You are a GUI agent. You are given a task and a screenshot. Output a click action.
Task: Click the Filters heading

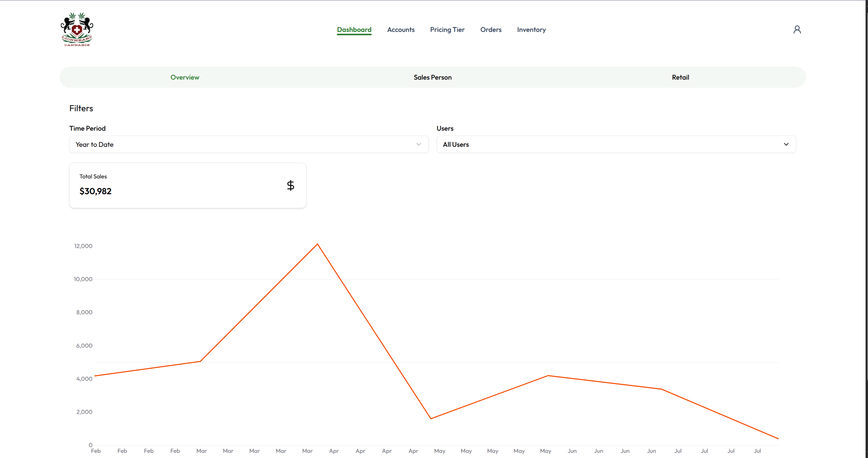click(x=81, y=108)
